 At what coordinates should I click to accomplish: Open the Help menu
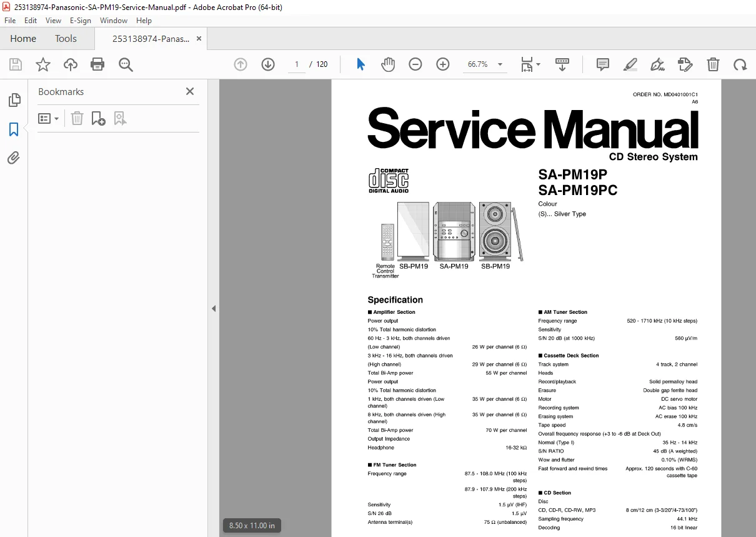coord(144,21)
